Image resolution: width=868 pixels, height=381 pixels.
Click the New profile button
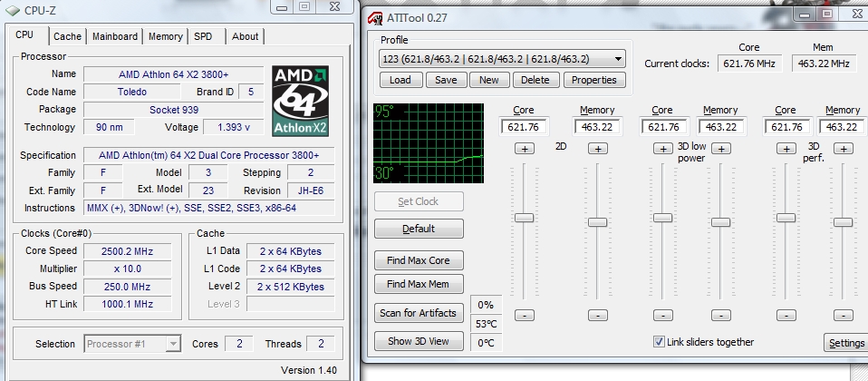[489, 80]
